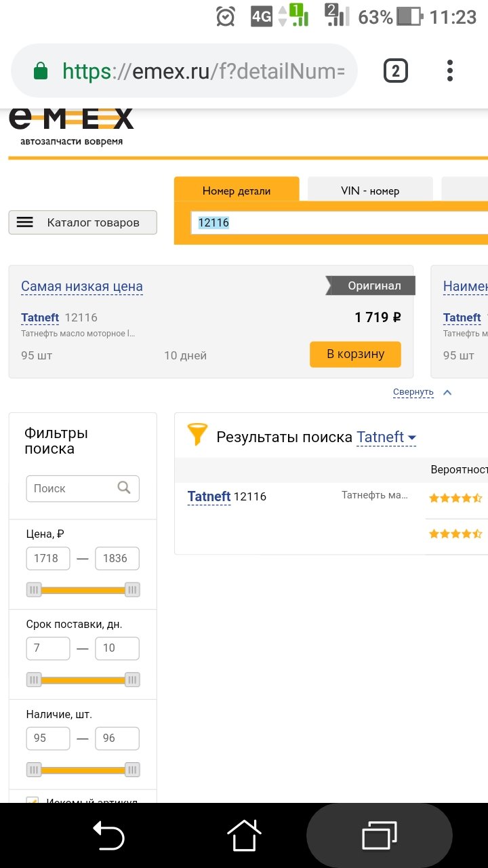
Task: Tap the hamburger icon on Каталог товаров
Action: click(x=25, y=222)
